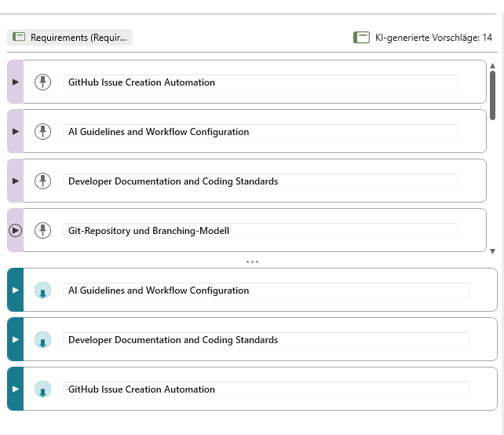Open the Requirements tab
504x435 pixels.
[70, 37]
